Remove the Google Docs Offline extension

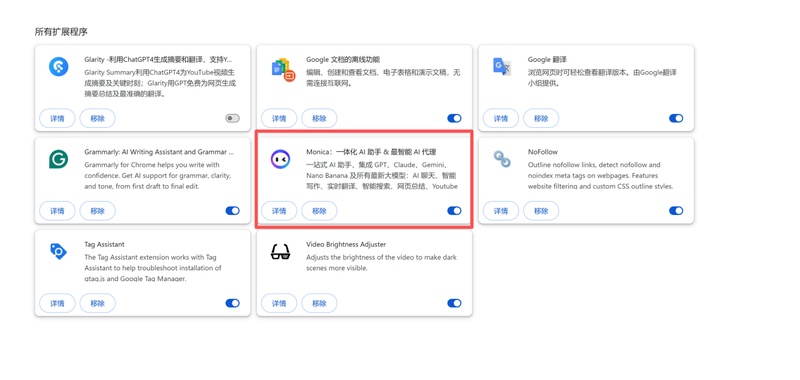coord(319,118)
